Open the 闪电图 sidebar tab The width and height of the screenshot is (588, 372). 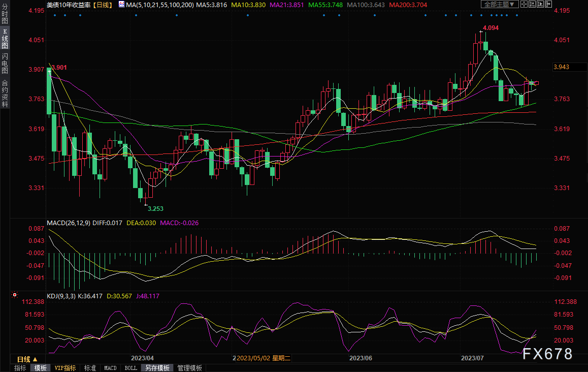(x=5, y=64)
